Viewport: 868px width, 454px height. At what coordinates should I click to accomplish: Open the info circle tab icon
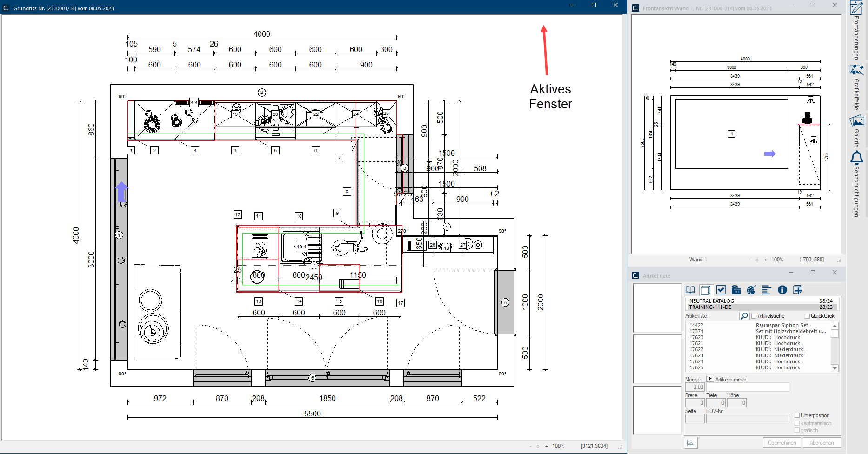click(x=782, y=290)
